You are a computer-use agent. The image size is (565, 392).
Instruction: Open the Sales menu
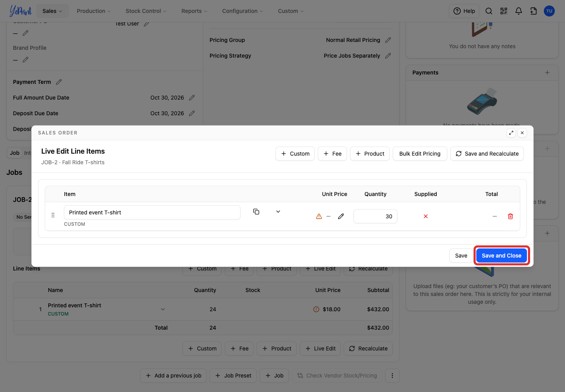tap(53, 11)
